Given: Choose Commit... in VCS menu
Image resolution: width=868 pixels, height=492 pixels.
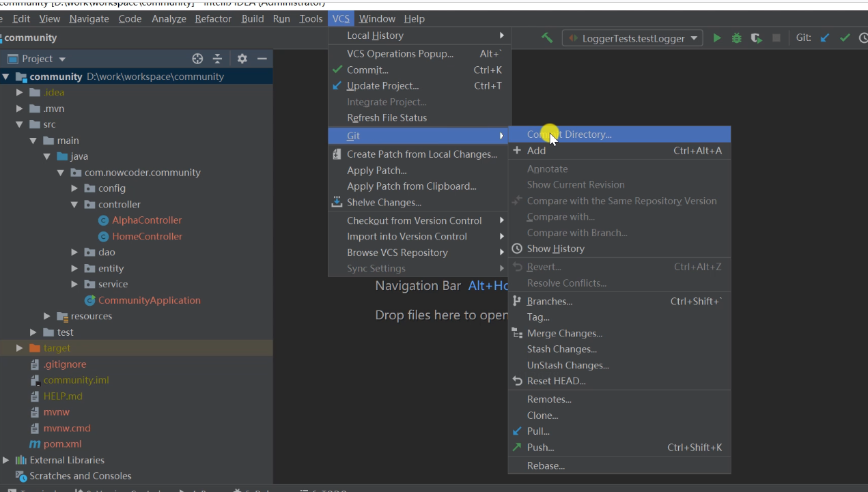Looking at the screenshot, I should coord(419,70).
